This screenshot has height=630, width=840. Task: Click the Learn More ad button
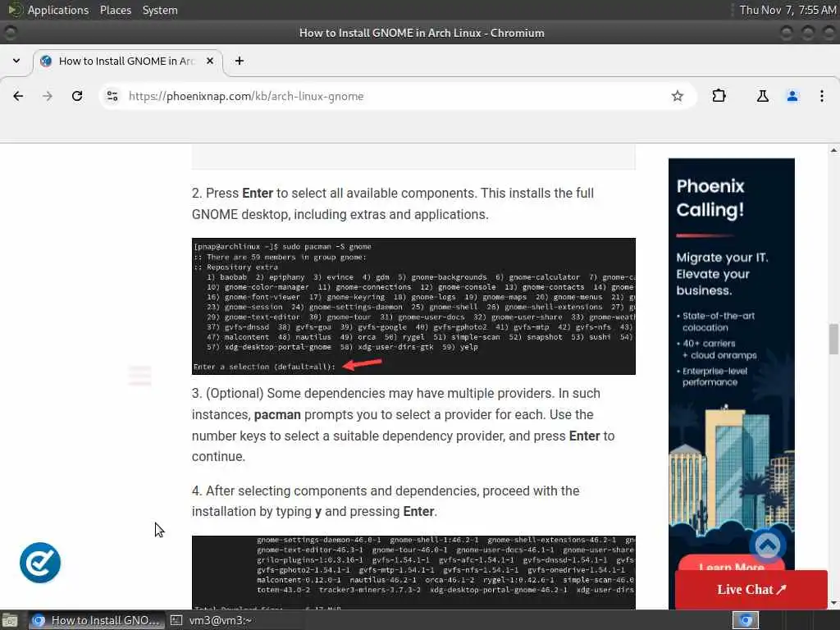point(731,564)
